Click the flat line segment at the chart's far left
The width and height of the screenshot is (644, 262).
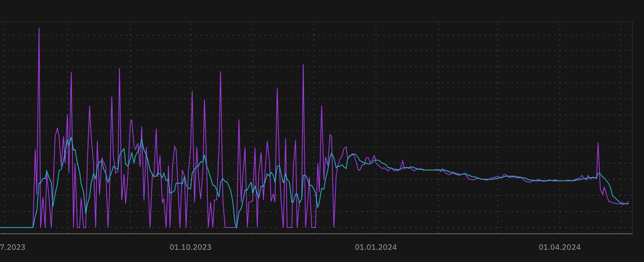pyautogui.click(x=16, y=228)
